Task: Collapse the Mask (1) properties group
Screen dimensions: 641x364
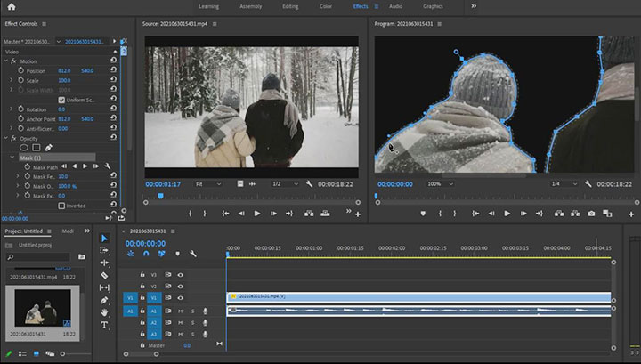Action: 14,158
